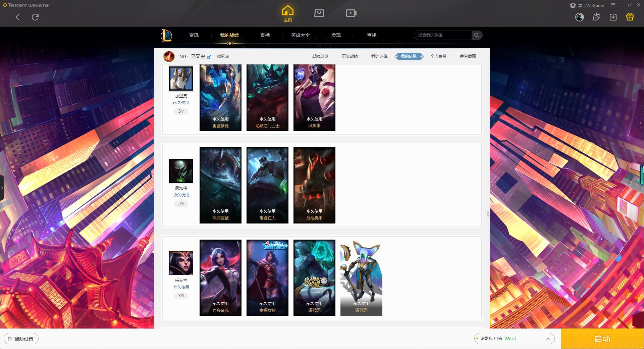
Task: Open the 深渊巨蟹 skin card
Action: click(x=220, y=185)
